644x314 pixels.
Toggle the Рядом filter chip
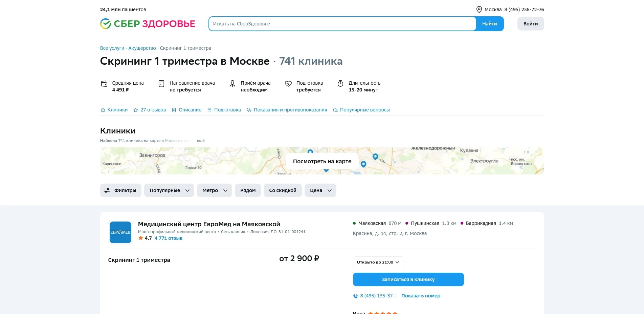click(x=248, y=190)
